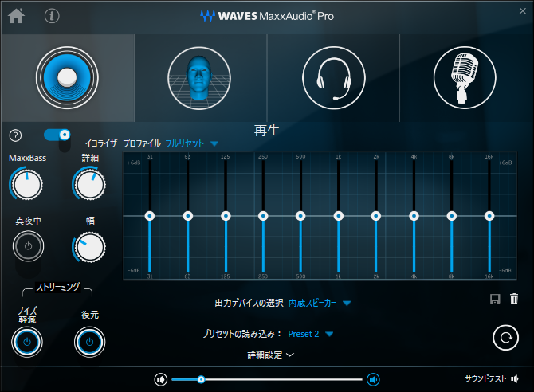Click the Preset 2 value
This screenshot has height=392, width=534.
click(304, 334)
